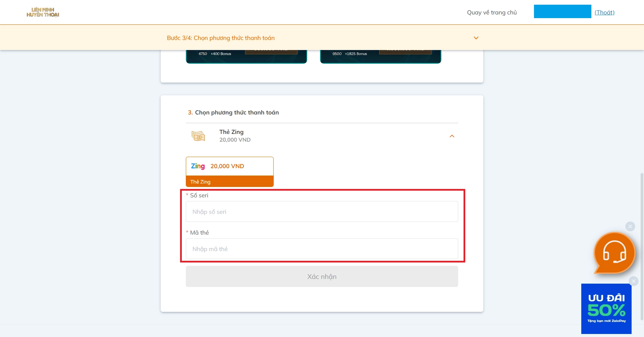Expand the Bước 3/4 step dropdown arrow
Screen dimensions: 644x337
(x=476, y=38)
